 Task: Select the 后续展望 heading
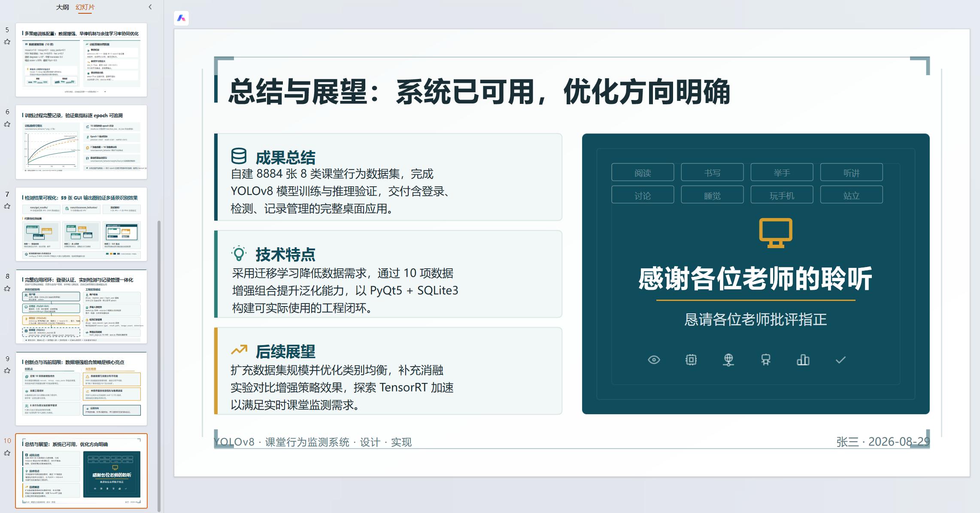coord(285,352)
